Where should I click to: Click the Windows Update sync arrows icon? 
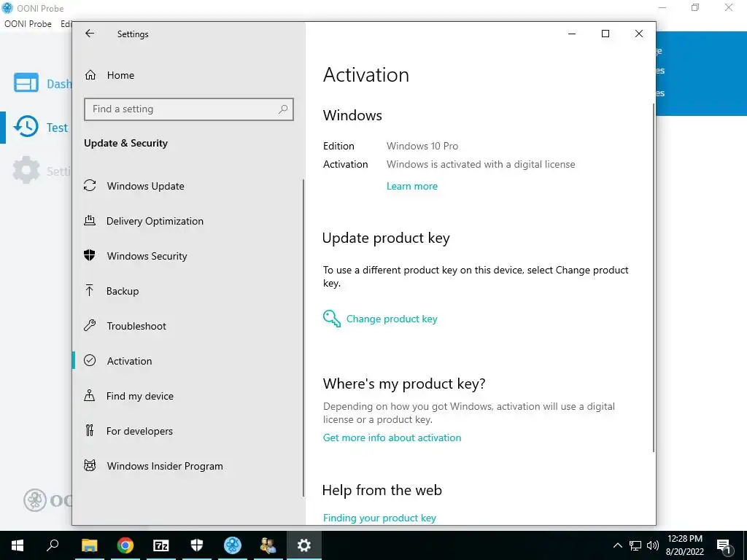pyautogui.click(x=90, y=185)
